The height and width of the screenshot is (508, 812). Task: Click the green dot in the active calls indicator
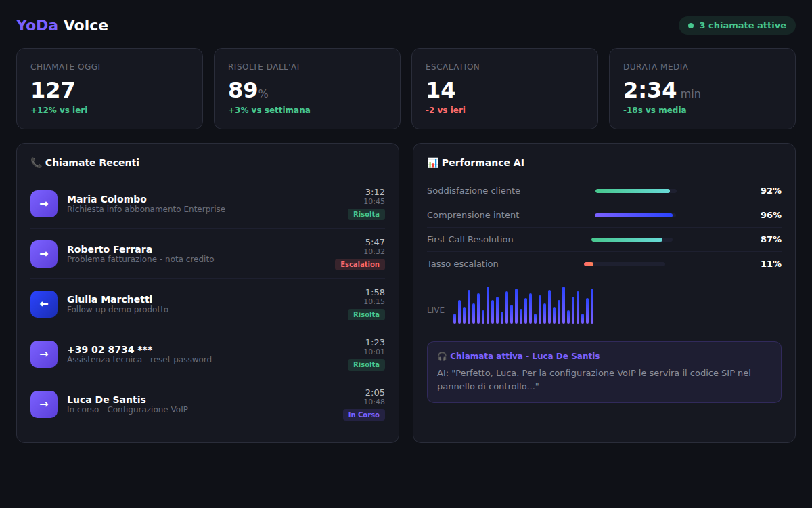pyautogui.click(x=691, y=26)
